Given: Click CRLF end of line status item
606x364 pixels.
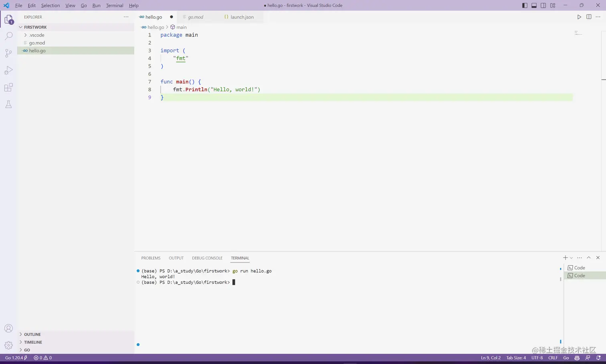Looking at the screenshot, I should click(x=553, y=358).
